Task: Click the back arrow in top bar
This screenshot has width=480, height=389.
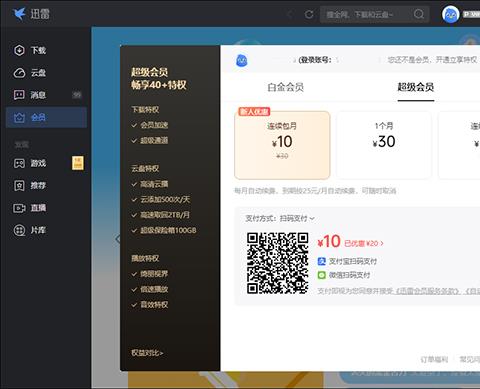Action: coord(290,14)
